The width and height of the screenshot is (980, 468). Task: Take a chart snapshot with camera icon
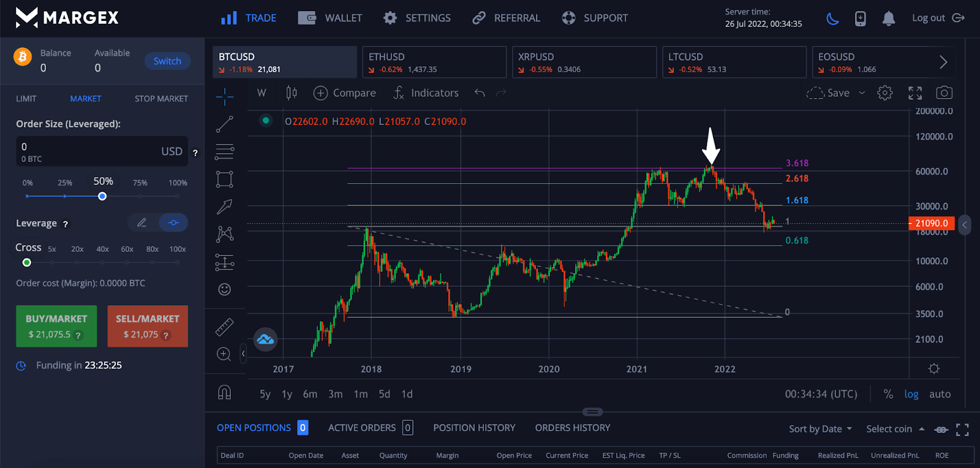coord(944,93)
